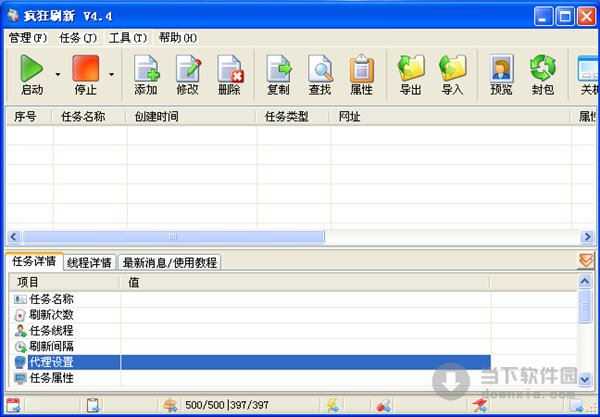Stop tasks with the red 停止 button
Screen dimensions: 600x417
coord(86,75)
